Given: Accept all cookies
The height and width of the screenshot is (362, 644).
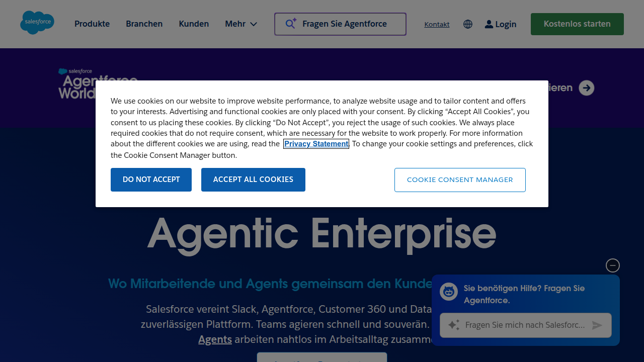Looking at the screenshot, I should pos(253,179).
